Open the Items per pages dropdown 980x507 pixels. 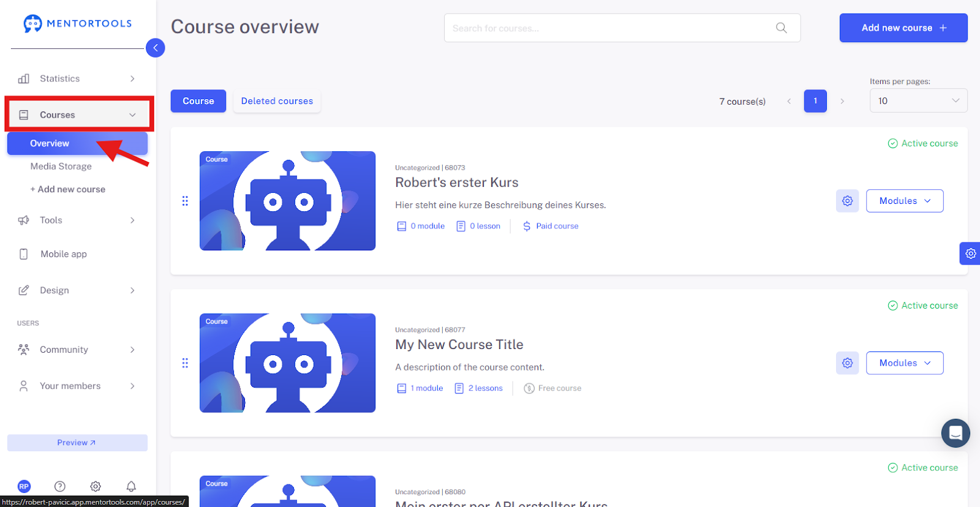pos(918,101)
